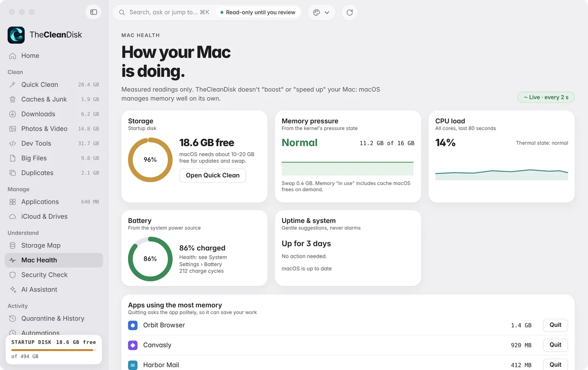Click the 14% CPU load value
Screen dimensions: 588x370
(x=445, y=143)
